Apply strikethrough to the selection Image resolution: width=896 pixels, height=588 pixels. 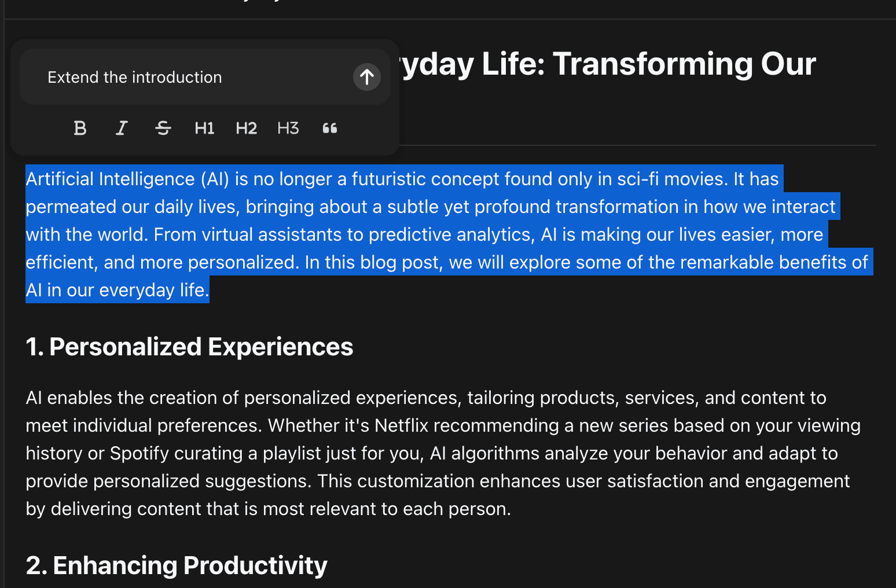pos(163,128)
